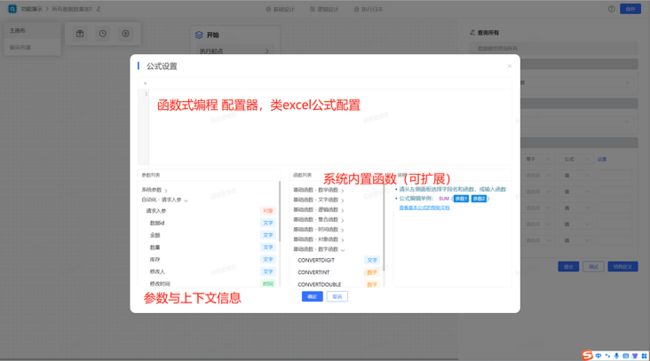The image size is (650, 361).
Task: Expand the 基础函数·数学函数 category
Action: point(318,190)
